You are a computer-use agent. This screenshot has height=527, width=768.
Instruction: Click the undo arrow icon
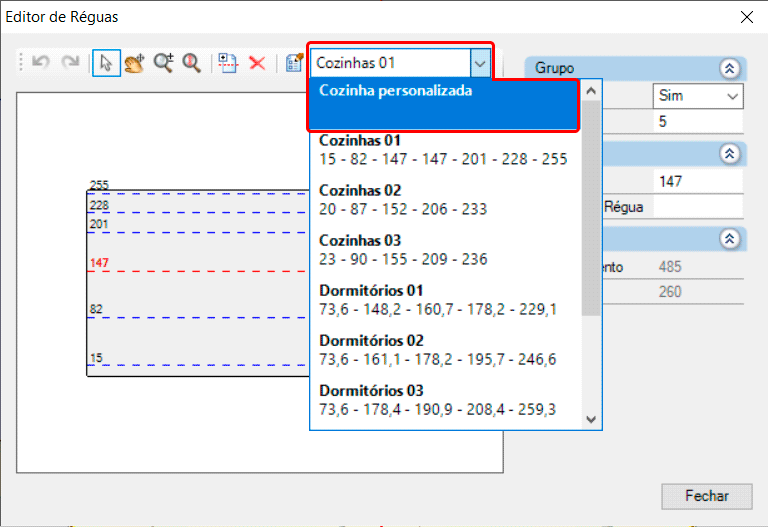(x=41, y=63)
